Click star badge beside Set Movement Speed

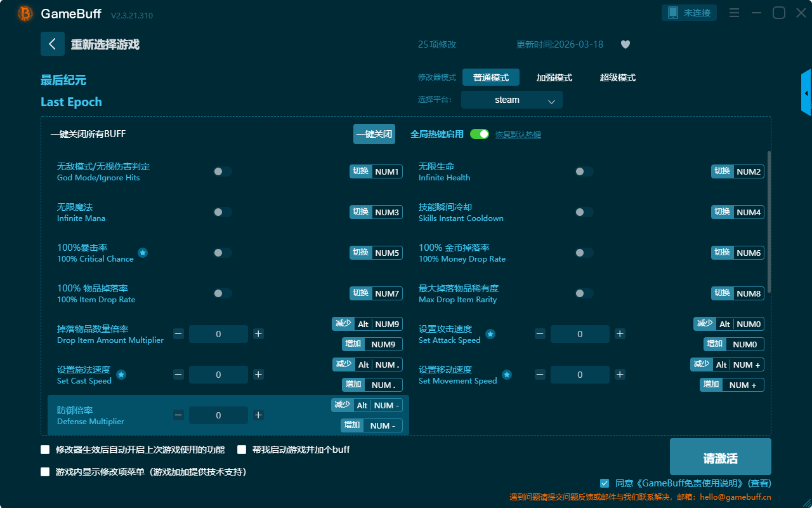pos(507,375)
